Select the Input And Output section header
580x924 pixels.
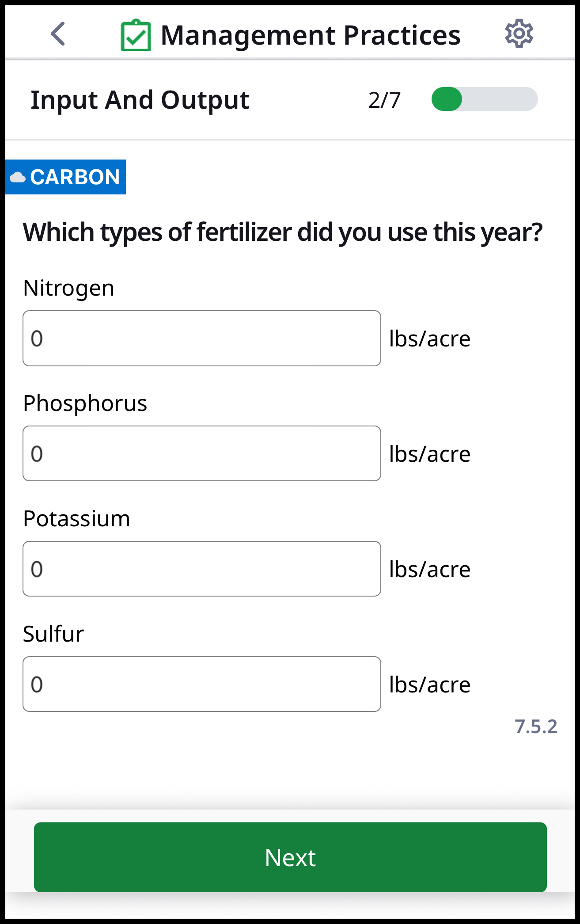(140, 100)
